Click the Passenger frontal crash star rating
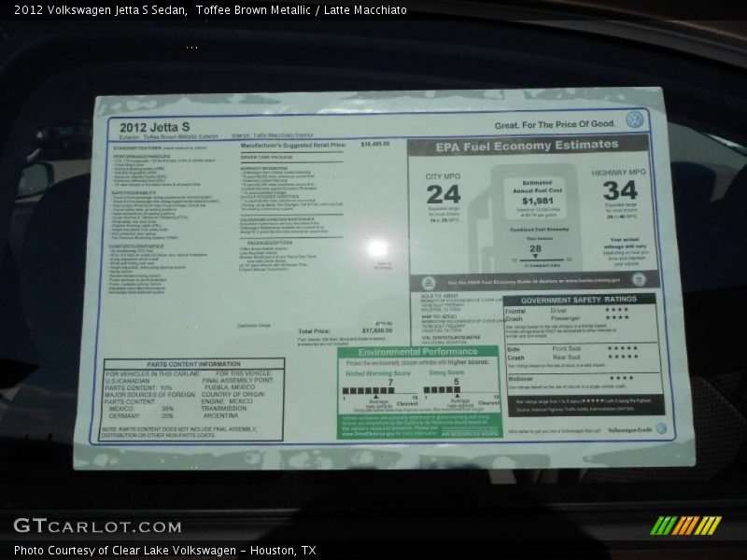This screenshot has width=747, height=560. [616, 317]
